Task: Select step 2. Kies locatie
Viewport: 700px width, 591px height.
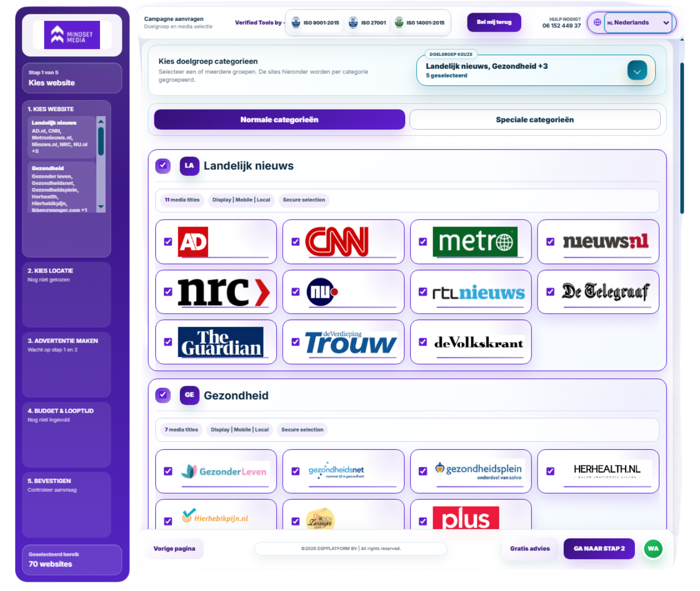Action: 66,294
